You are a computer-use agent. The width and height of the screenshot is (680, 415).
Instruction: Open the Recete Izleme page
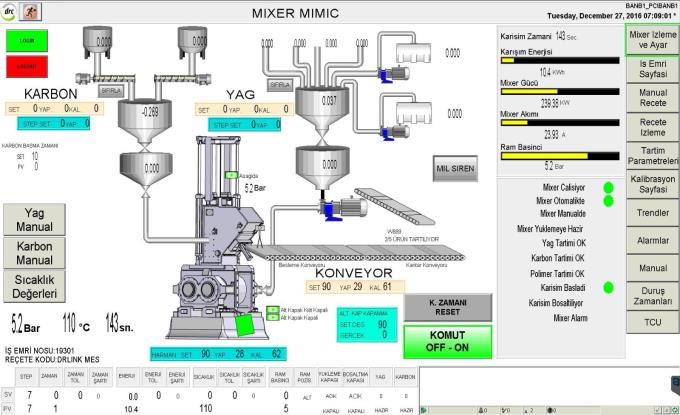tap(653, 127)
